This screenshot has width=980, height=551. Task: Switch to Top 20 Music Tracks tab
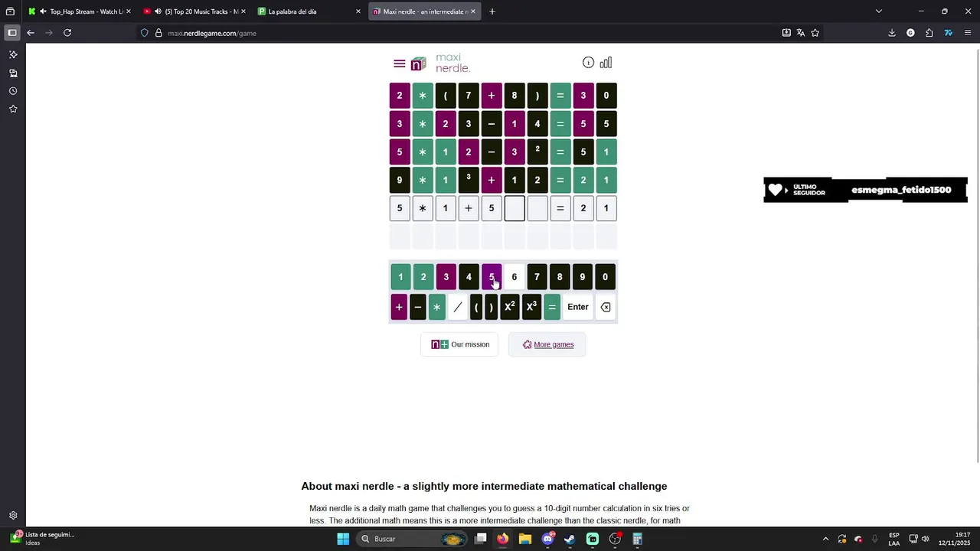(x=195, y=11)
